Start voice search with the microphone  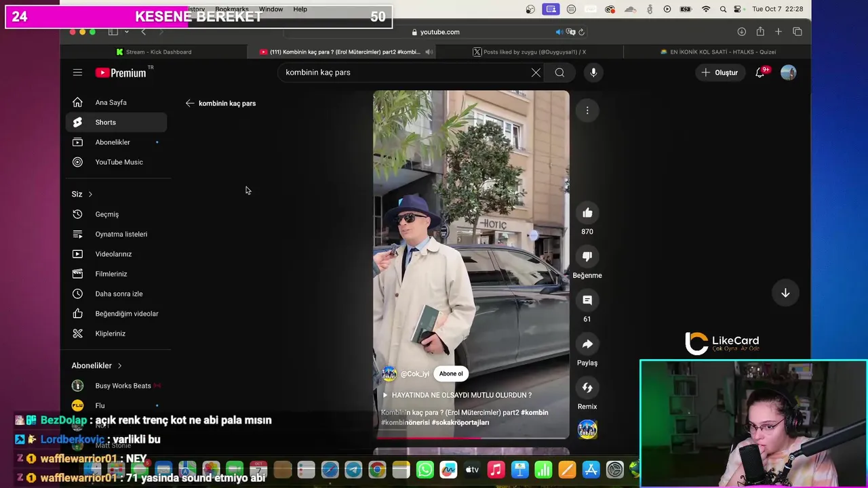click(x=593, y=73)
